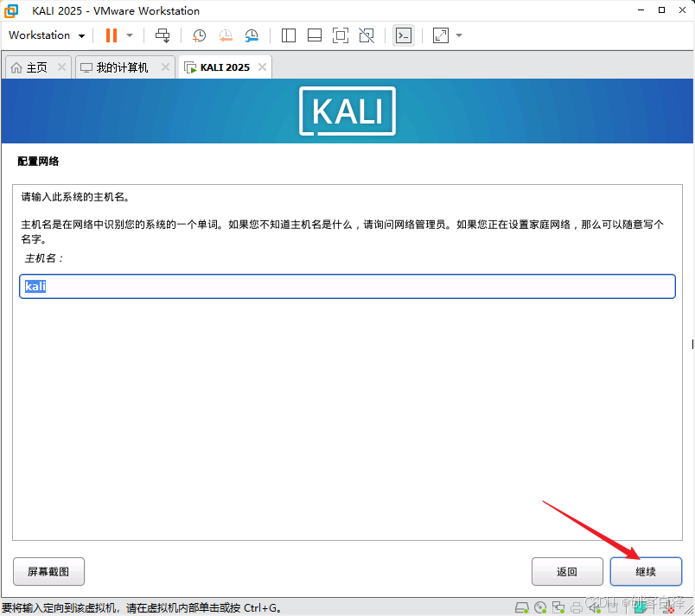Click the Send Ctrl+Alt+Del toolbar icon
The height and width of the screenshot is (616, 695).
point(163,35)
